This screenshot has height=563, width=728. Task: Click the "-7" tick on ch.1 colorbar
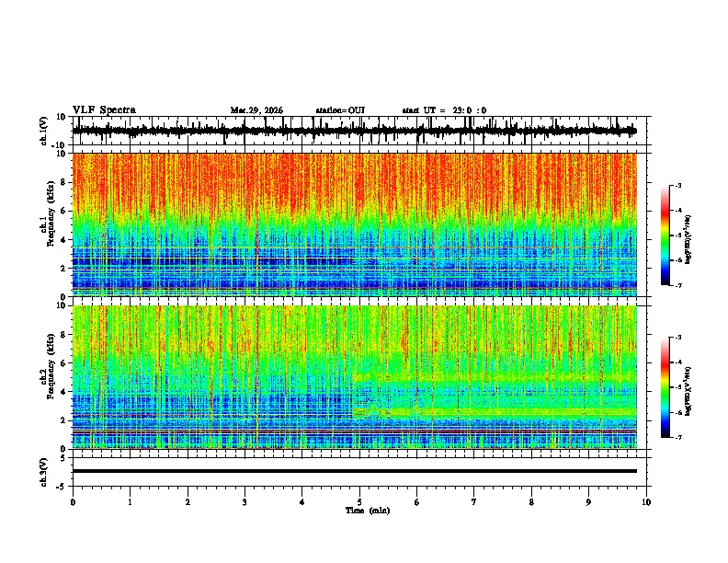pyautogui.click(x=677, y=285)
